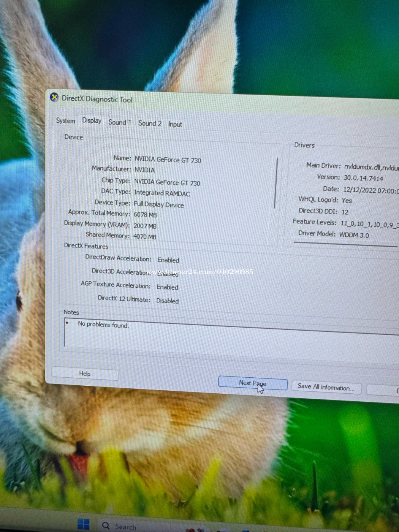399x532 pixels.
Task: Click the 'Notes' section label
Action: 71,312
